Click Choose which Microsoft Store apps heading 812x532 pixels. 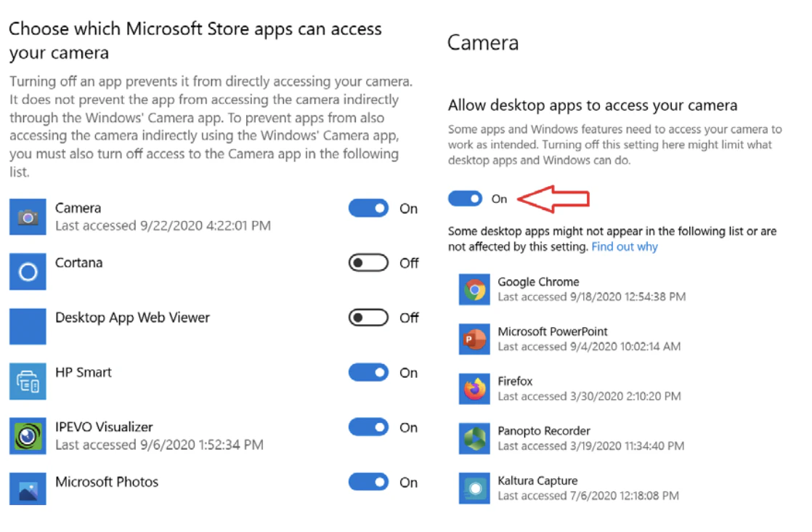tap(195, 41)
